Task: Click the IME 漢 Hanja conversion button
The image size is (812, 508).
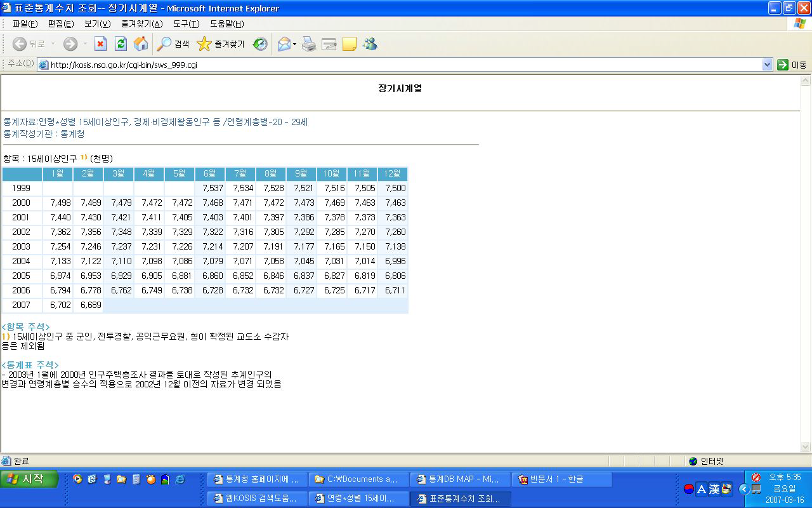Action: (714, 489)
